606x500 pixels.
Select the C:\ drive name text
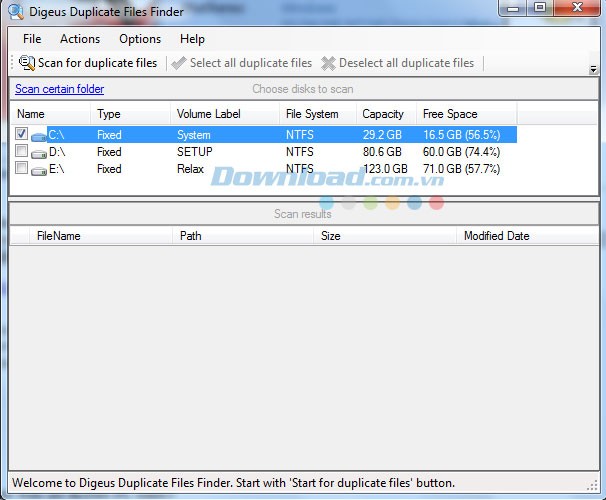click(x=56, y=135)
